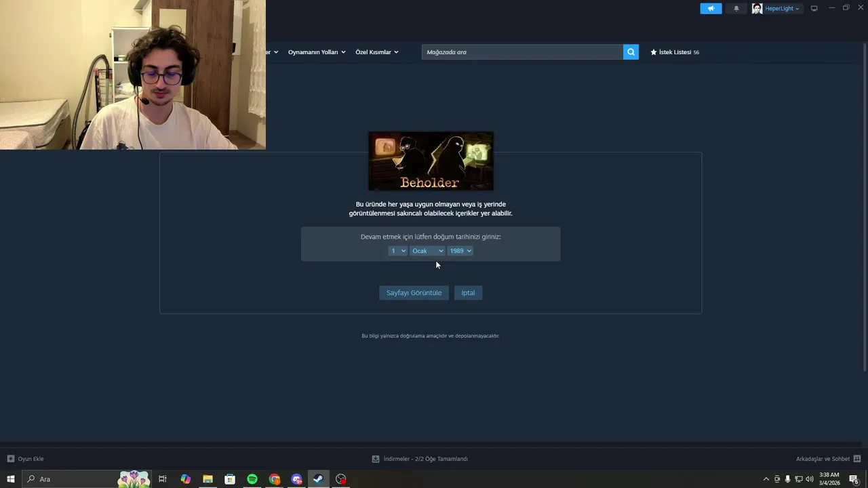Open the Windows Start menu
This screenshot has height=488, width=868.
tap(11, 479)
